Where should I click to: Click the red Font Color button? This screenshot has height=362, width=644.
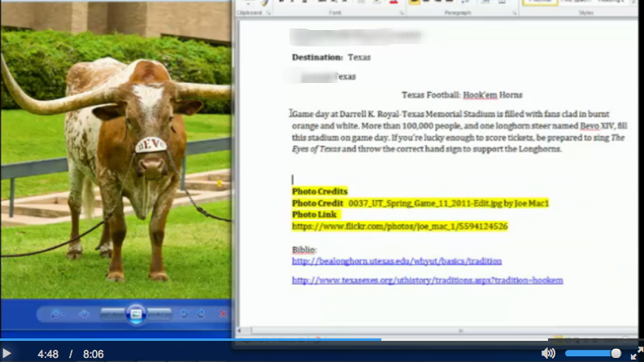tap(393, 2)
